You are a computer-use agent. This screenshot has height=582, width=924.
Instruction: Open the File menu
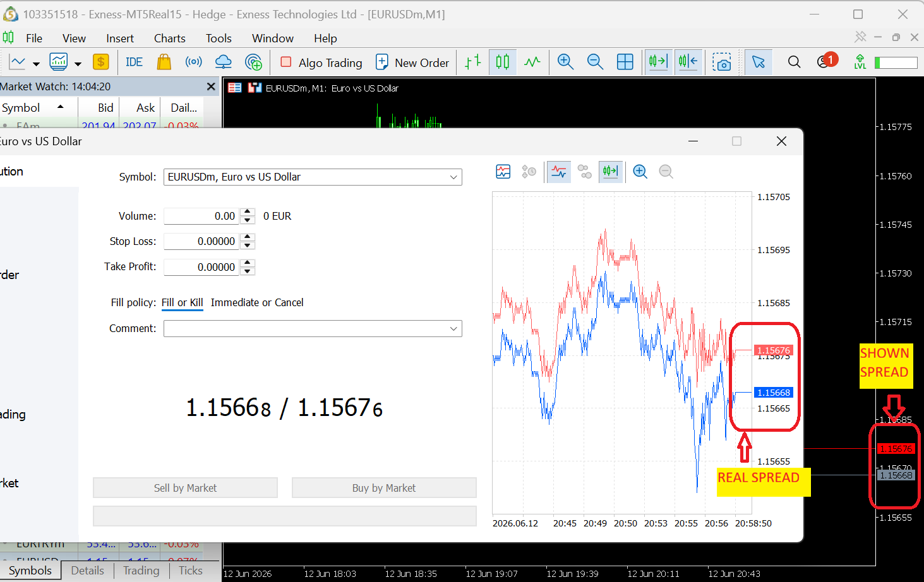coord(34,39)
